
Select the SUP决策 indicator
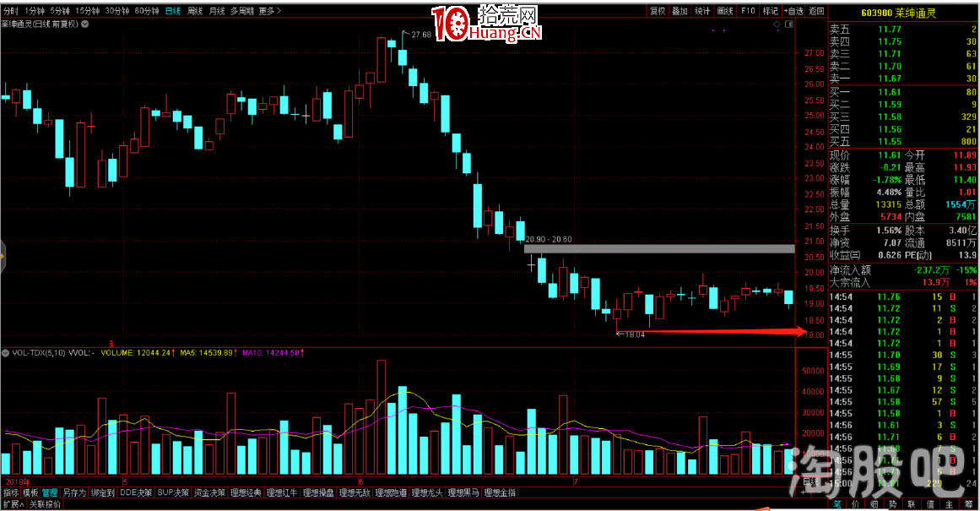point(173,493)
